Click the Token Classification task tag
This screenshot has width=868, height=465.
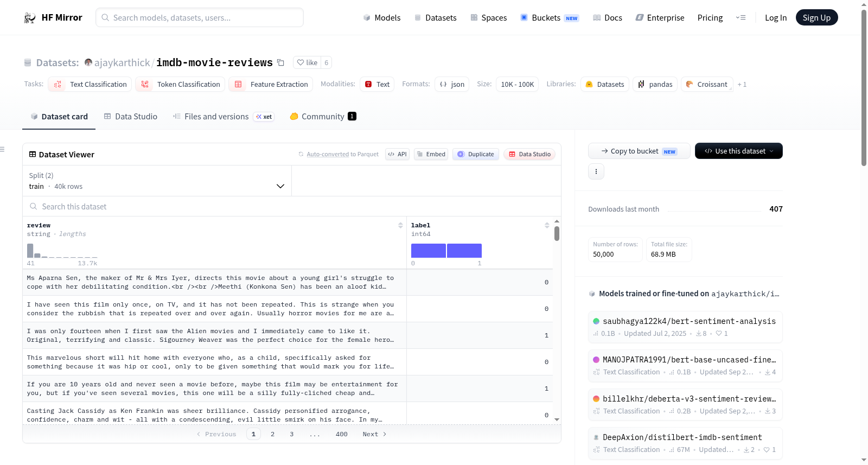point(180,84)
